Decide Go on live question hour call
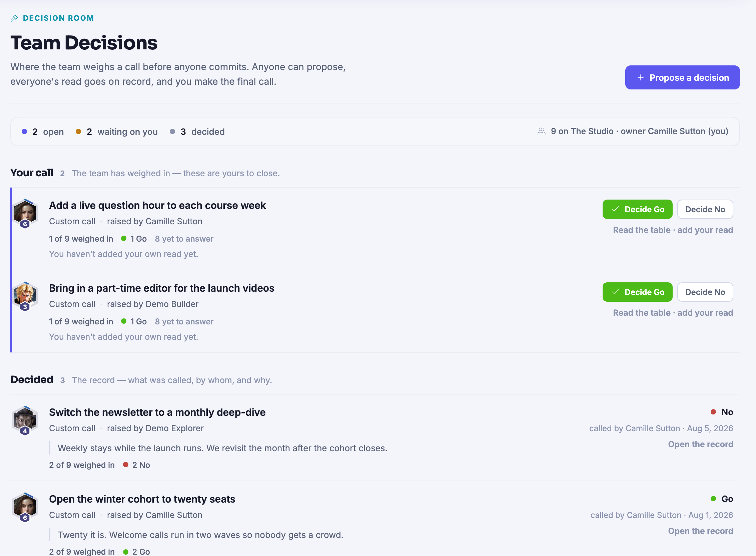 637,209
